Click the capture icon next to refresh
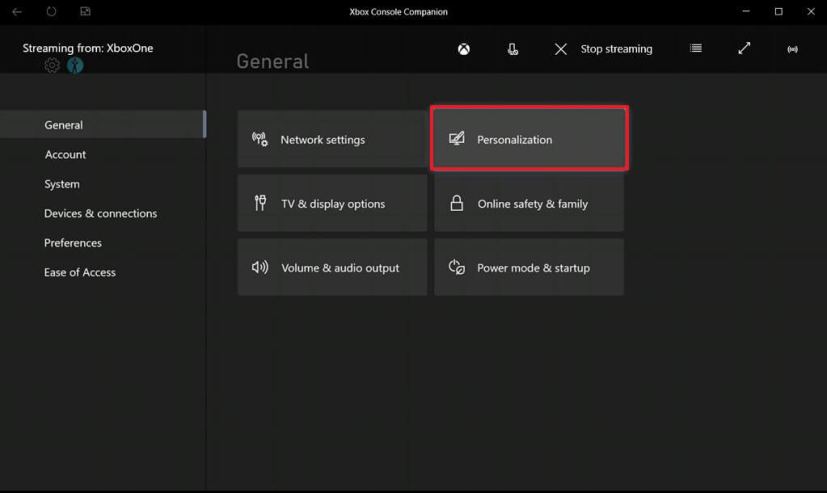 [x=85, y=11]
